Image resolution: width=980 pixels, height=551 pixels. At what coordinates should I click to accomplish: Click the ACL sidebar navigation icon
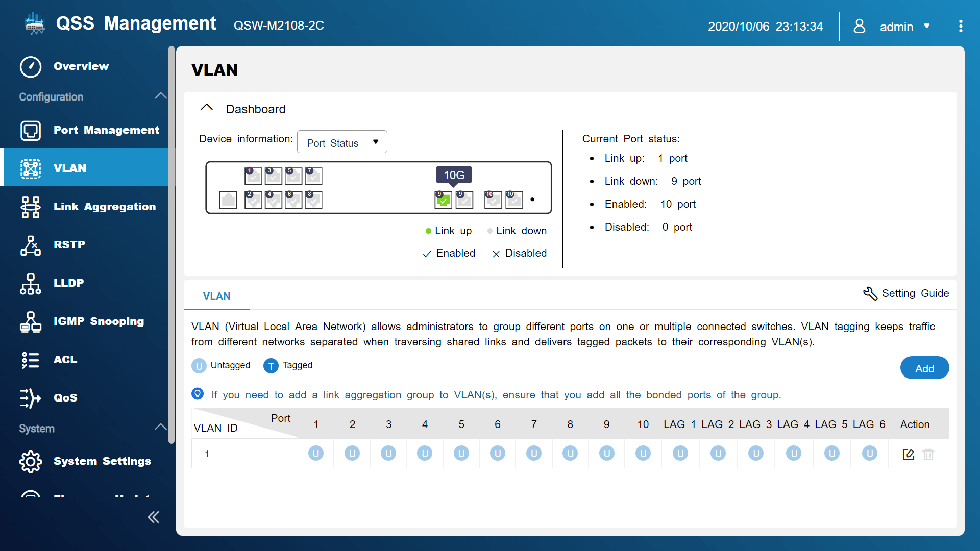[x=30, y=359]
